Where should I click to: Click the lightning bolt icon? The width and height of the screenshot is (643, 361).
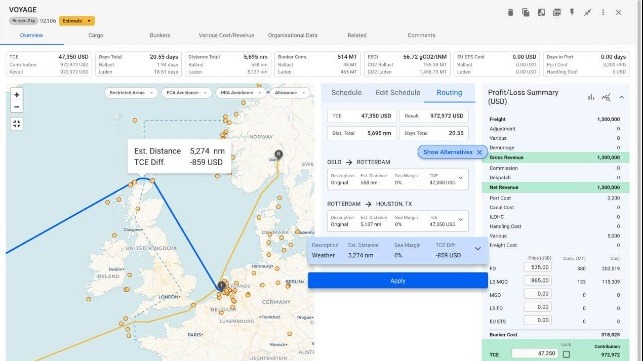coord(572,12)
